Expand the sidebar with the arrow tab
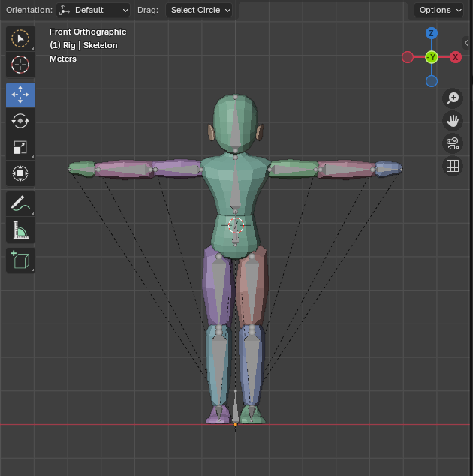The height and width of the screenshot is (476, 473). [467, 43]
